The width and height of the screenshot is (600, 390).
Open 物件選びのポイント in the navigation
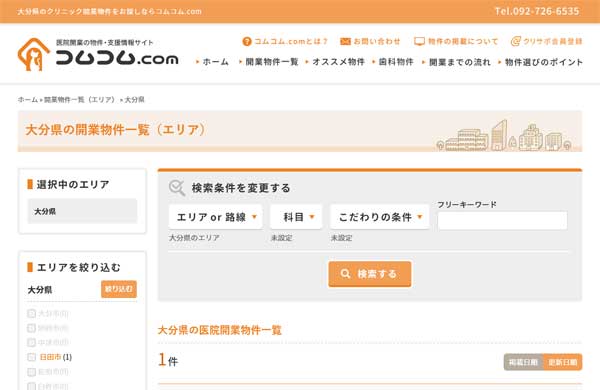544,62
